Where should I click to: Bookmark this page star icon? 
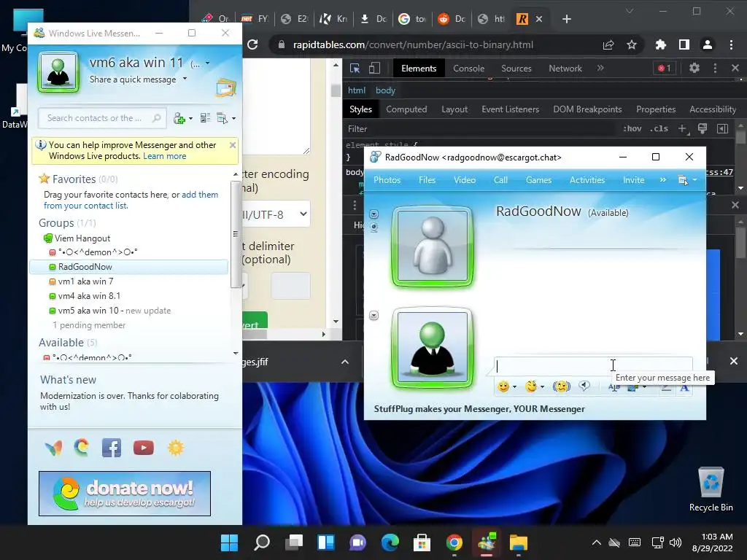632,44
